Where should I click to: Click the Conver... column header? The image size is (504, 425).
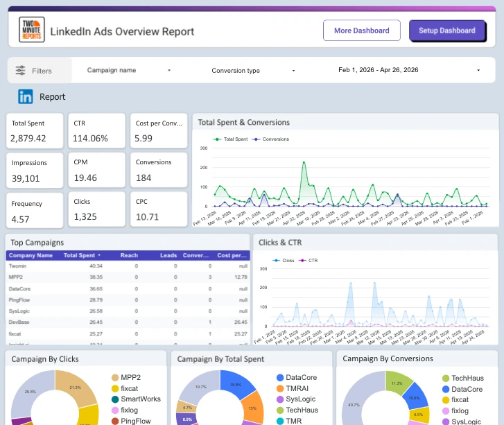195,255
